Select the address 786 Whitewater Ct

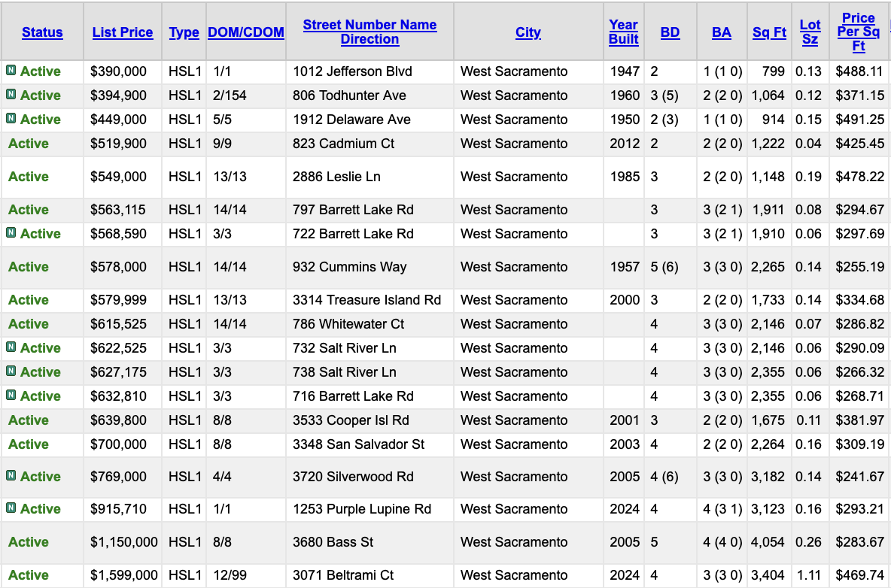[348, 324]
